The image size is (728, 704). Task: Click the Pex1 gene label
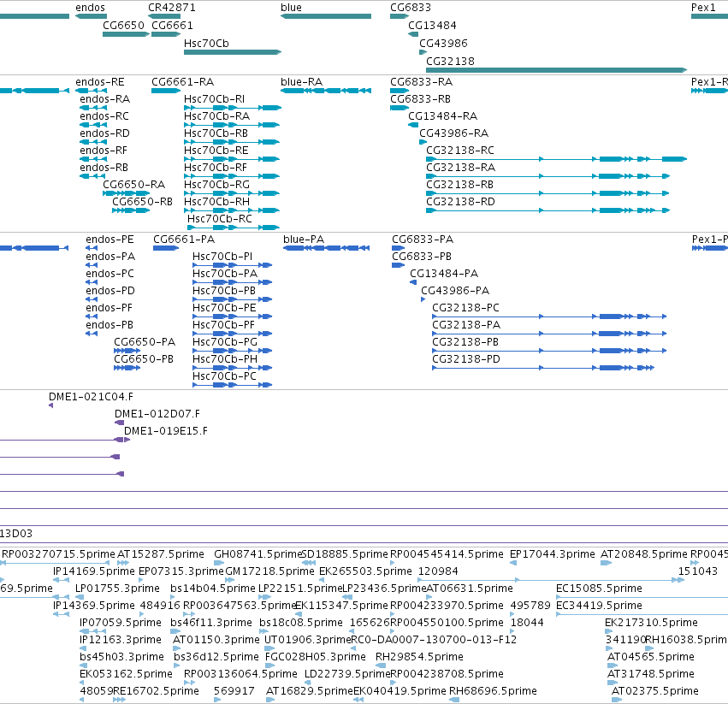(703, 8)
